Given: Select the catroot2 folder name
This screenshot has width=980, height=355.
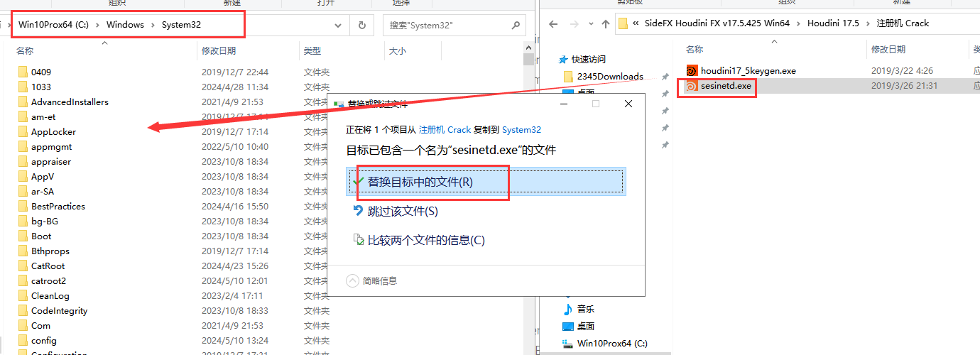Looking at the screenshot, I should pos(48,280).
